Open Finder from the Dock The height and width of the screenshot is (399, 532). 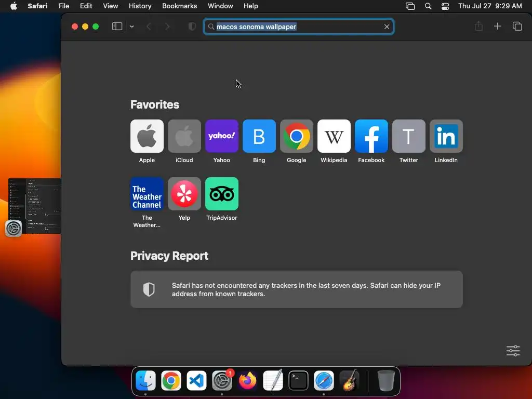pos(145,380)
